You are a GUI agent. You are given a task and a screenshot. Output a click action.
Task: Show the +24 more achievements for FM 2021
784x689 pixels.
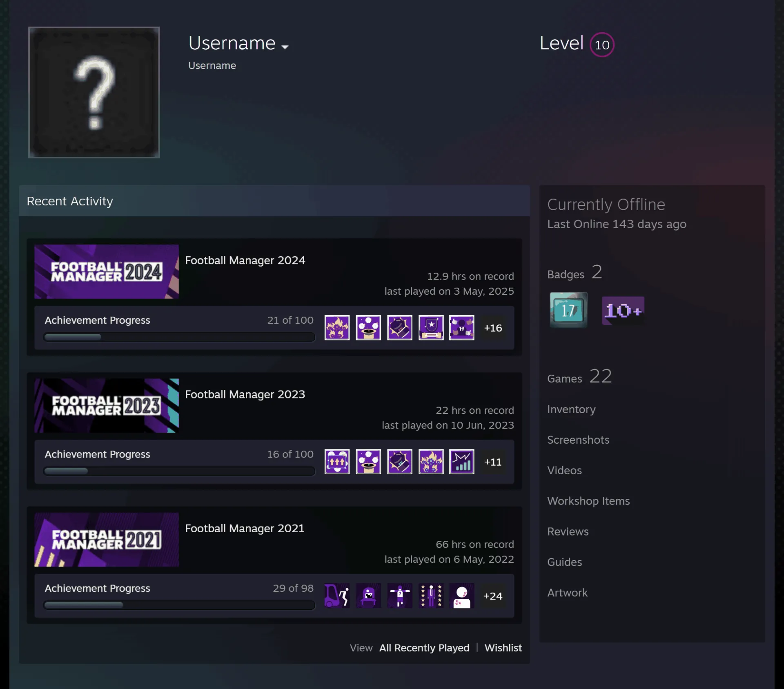tap(493, 596)
